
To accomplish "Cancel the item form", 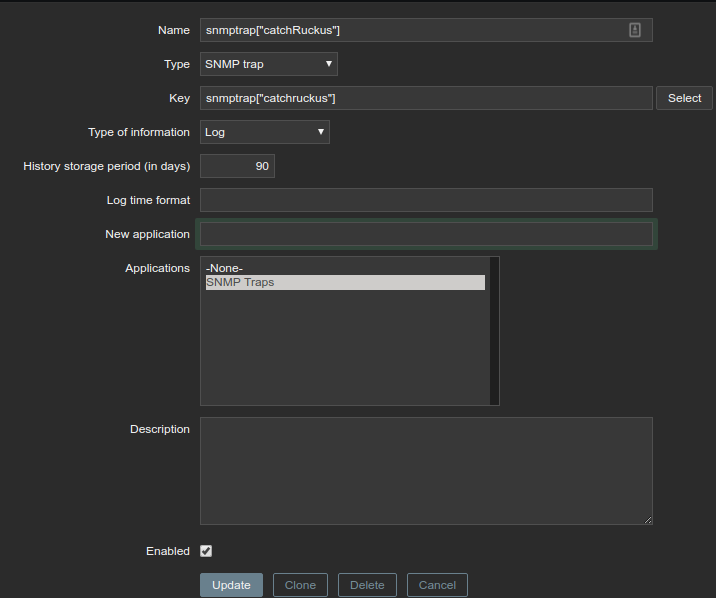I will (x=437, y=585).
